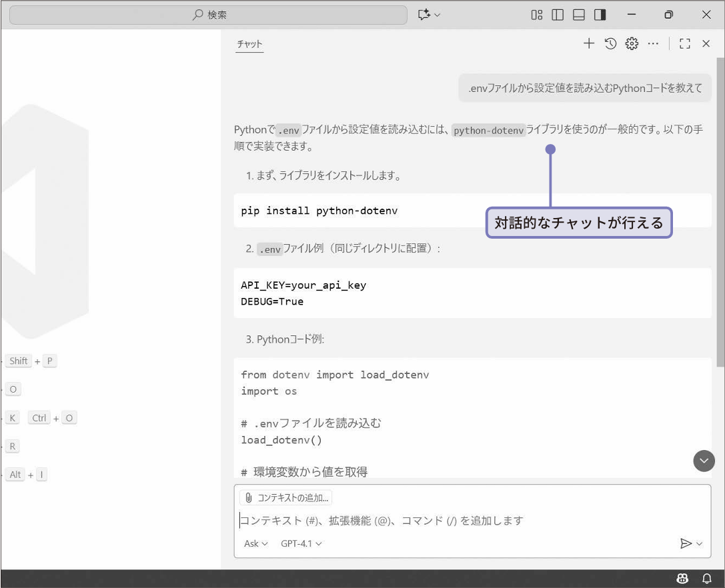Expand the send options chevron

[x=699, y=544]
